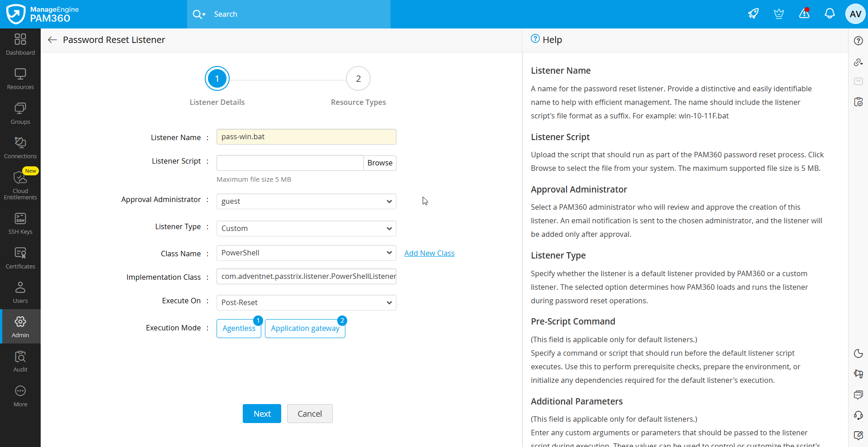Viewport: 868px width, 447px height.
Task: Click the notification bell icon
Action: coord(830,14)
